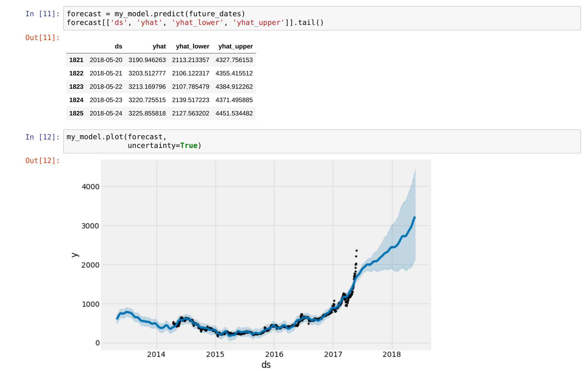Image resolution: width=588 pixels, height=371 pixels.
Task: Click the forecast plot image
Action: click(x=266, y=255)
